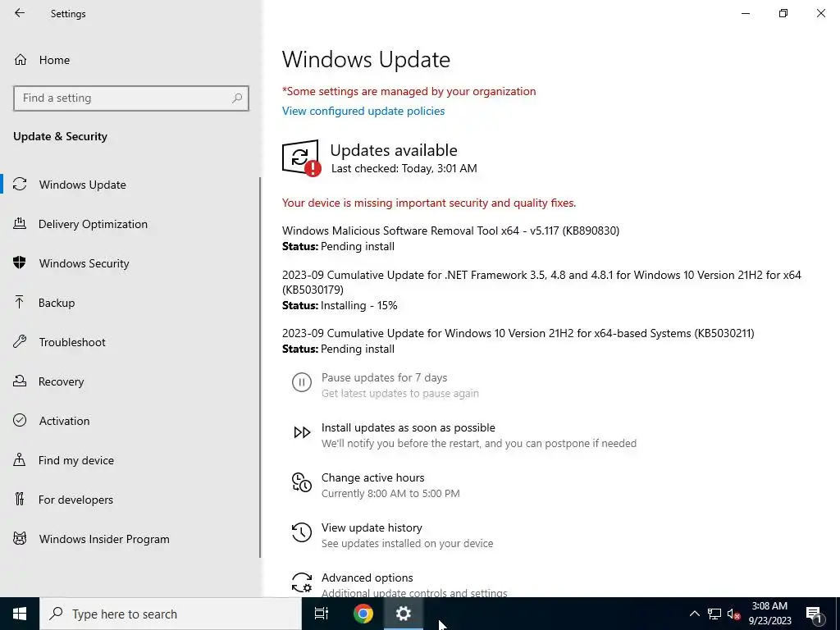Click the active hours clock icon
Viewport: 840px width, 630px height.
pos(302,482)
